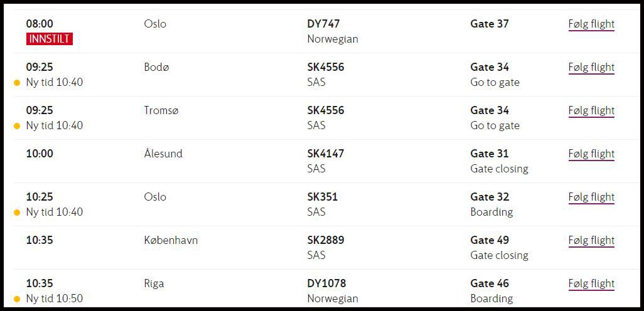Select Gate closing status for Ålesund flight
The image size is (644, 311).
499,169
